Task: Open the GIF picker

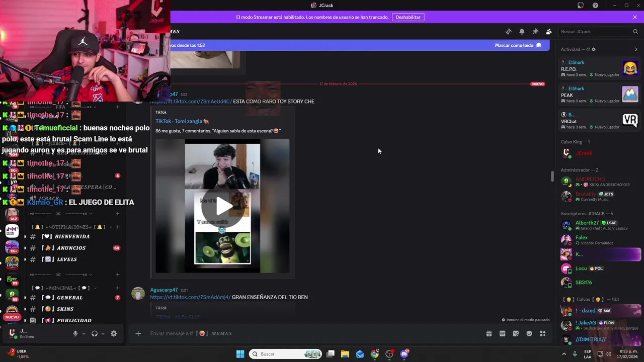Action: point(502,333)
